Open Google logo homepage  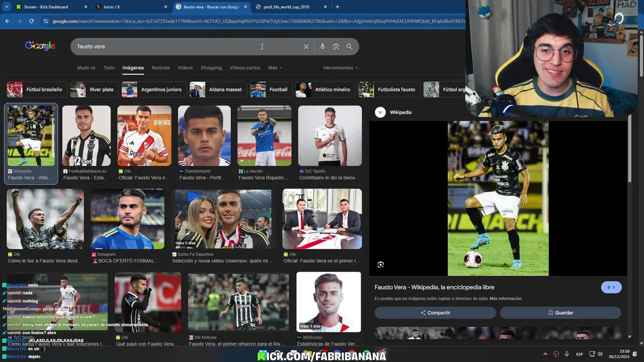pos(40,46)
